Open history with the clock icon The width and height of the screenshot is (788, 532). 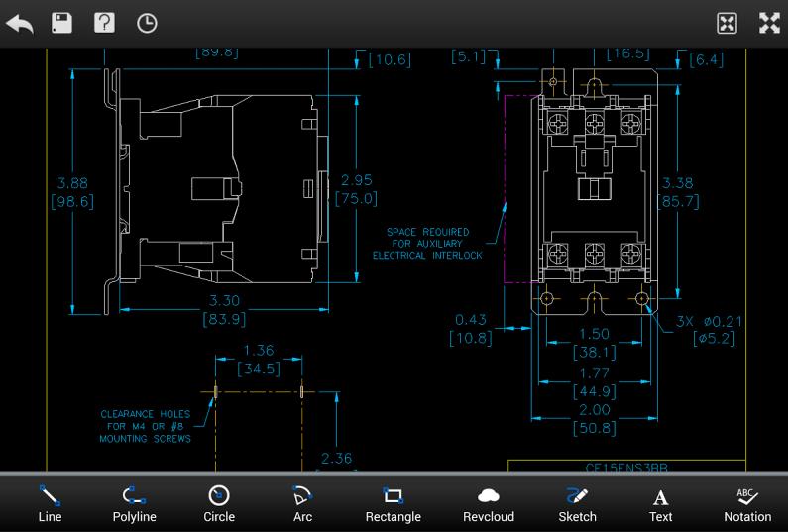click(147, 23)
